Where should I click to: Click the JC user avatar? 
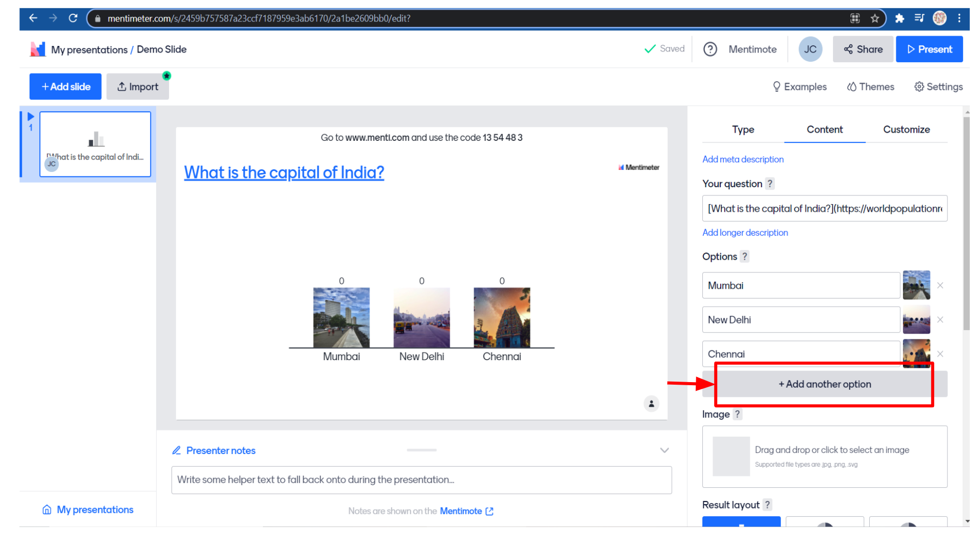(x=810, y=49)
